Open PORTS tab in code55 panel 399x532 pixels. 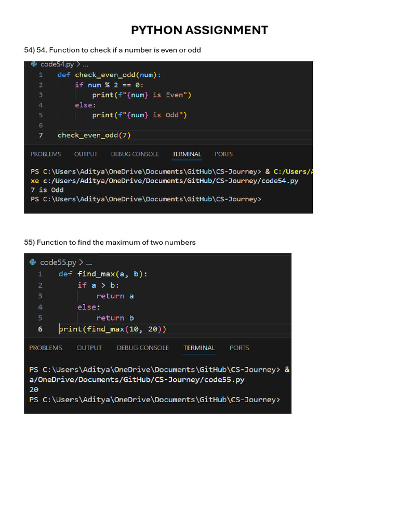click(239, 348)
